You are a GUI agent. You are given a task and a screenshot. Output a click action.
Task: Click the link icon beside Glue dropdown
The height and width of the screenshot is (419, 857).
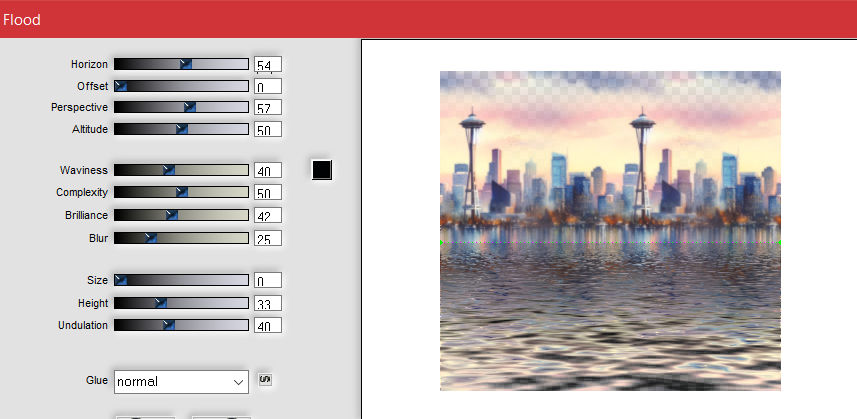(x=265, y=379)
